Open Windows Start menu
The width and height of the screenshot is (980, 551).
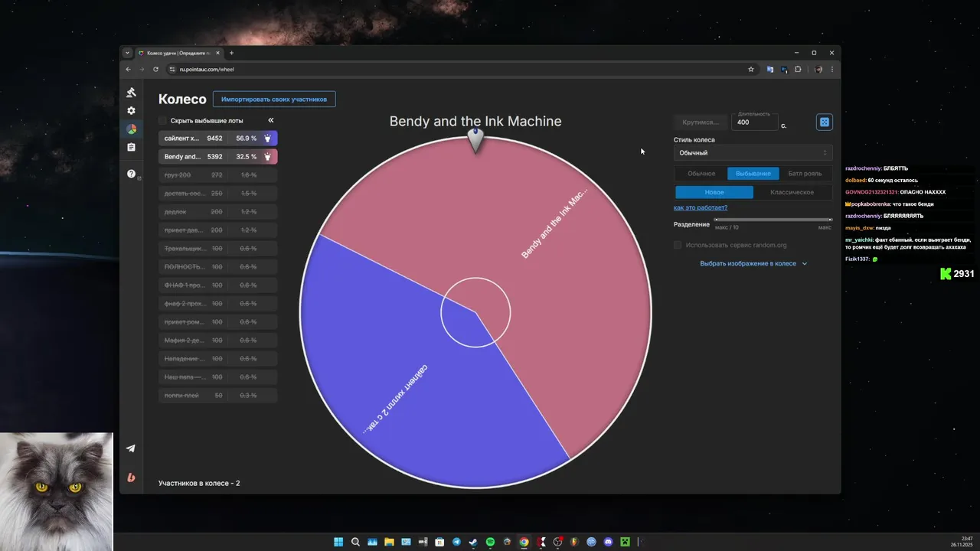[x=338, y=542]
